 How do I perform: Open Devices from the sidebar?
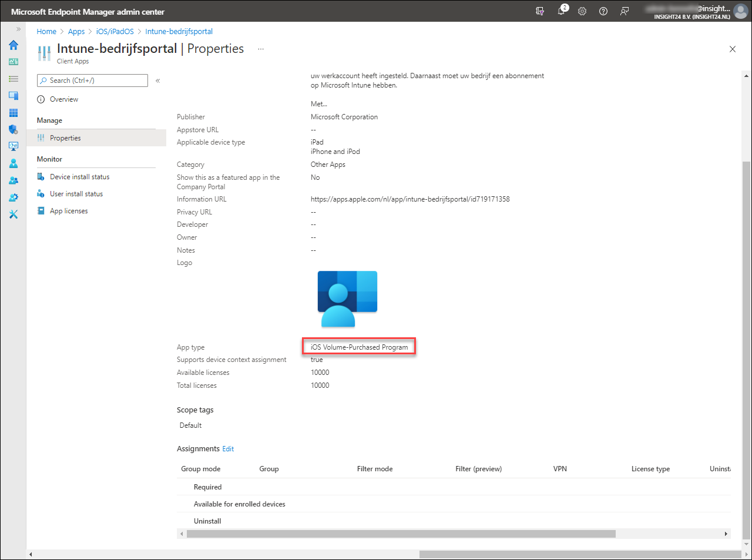point(14,96)
